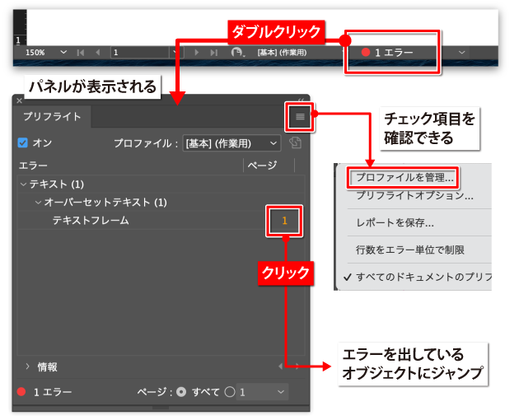Select レポートを保存... menu item

395,222
